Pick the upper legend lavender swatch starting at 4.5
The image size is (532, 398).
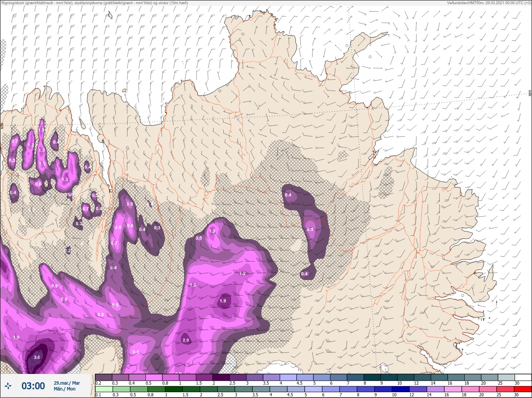click(x=305, y=377)
